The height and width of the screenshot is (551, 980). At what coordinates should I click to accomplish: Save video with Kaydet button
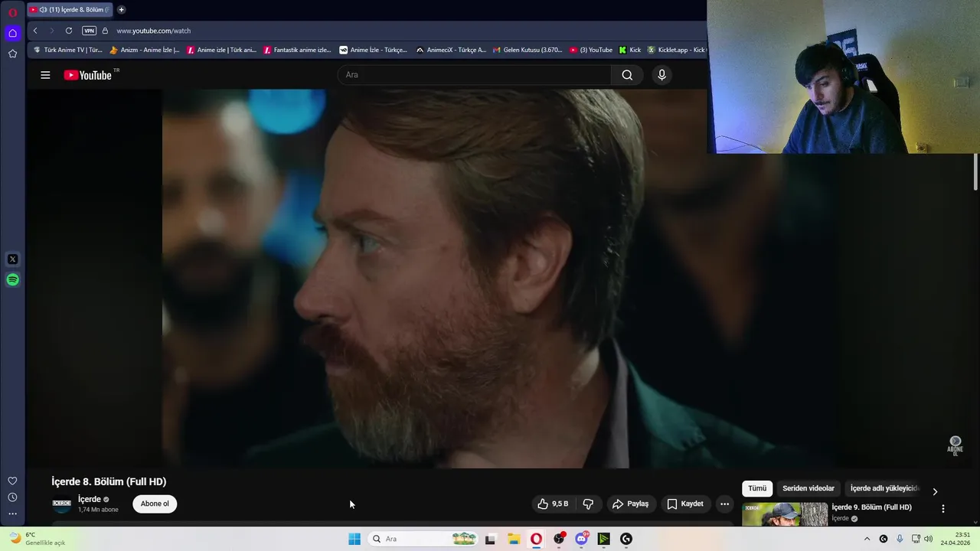click(x=685, y=504)
